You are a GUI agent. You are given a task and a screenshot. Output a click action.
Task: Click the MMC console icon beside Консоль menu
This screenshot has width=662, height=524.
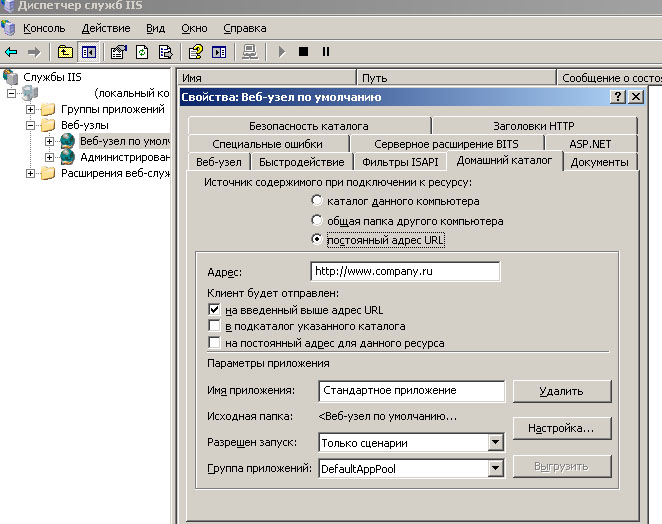pos(8,28)
